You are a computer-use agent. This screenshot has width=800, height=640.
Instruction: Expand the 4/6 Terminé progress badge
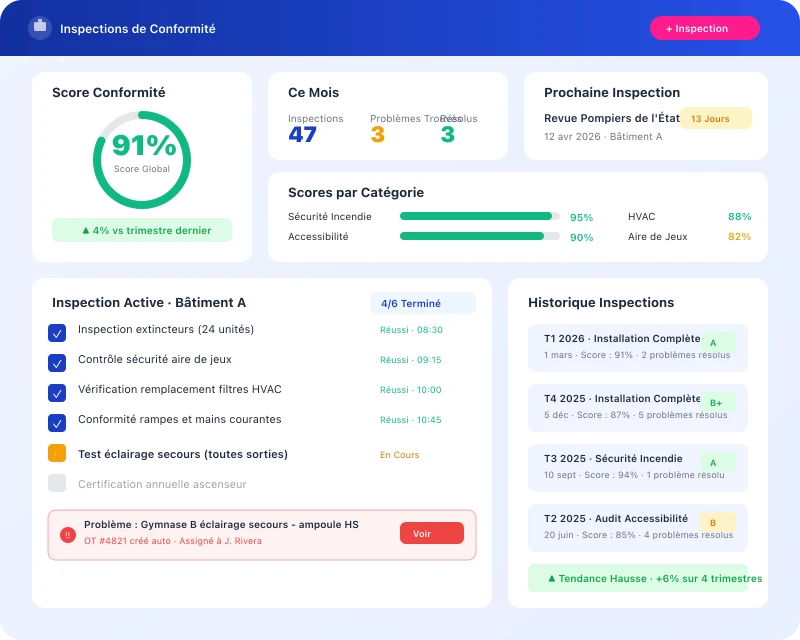point(427,302)
